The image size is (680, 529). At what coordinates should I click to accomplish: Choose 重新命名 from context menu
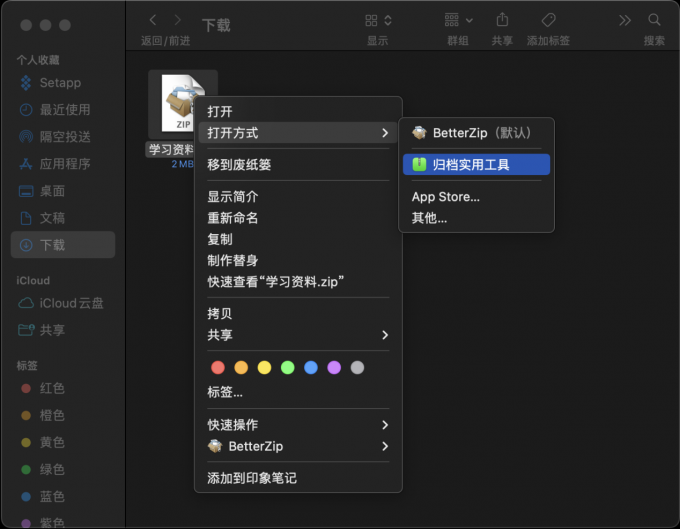[x=298, y=218]
